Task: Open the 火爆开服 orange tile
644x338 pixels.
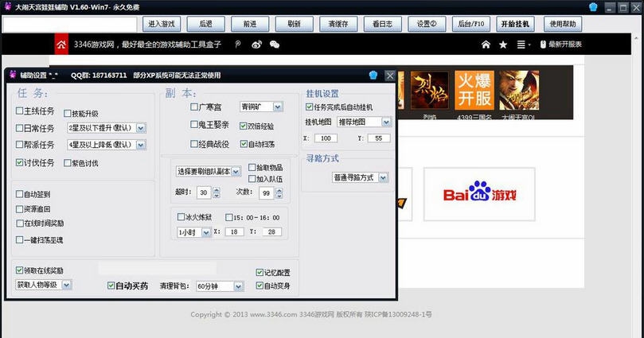Action: (x=474, y=90)
